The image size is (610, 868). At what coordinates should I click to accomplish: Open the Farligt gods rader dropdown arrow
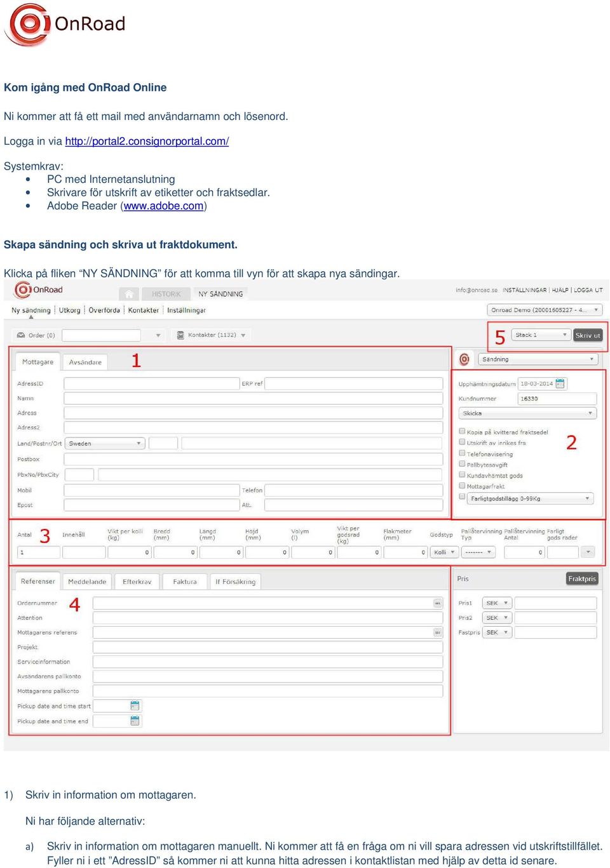pyautogui.click(x=588, y=552)
